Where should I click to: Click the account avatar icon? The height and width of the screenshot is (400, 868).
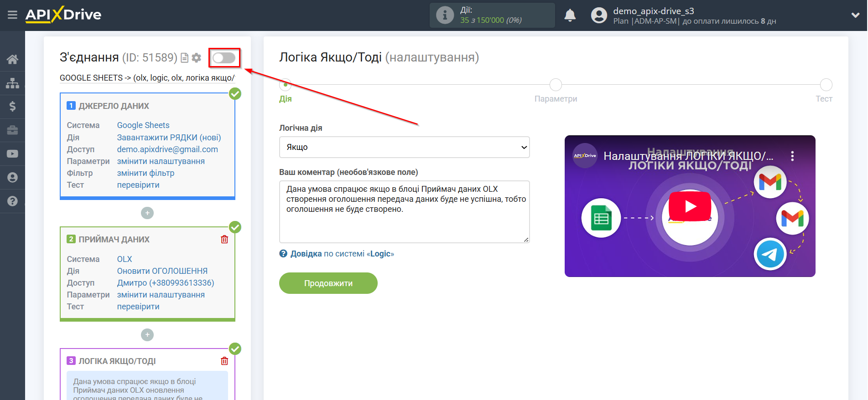(599, 15)
